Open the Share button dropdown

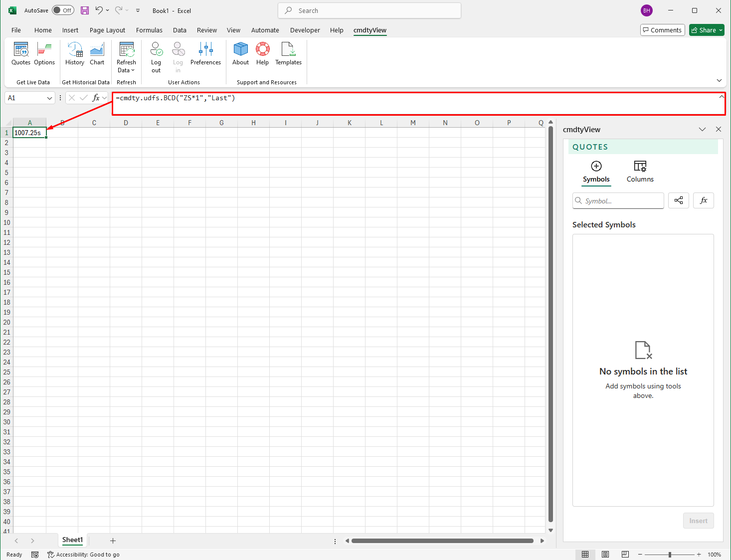pos(721,30)
